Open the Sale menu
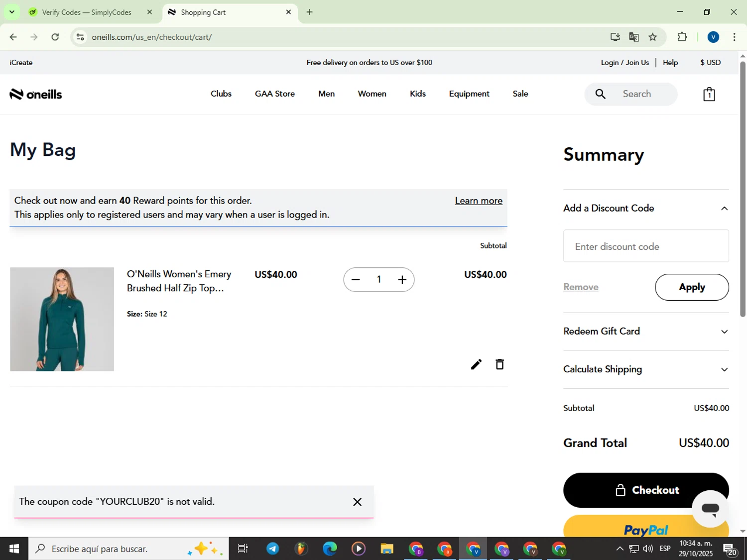This screenshot has width=747, height=560. tap(520, 94)
